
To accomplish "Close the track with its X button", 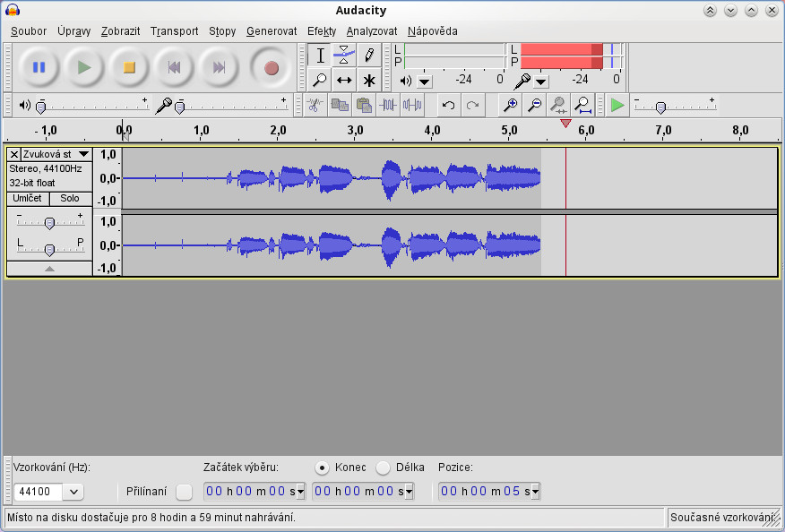I will coord(14,154).
